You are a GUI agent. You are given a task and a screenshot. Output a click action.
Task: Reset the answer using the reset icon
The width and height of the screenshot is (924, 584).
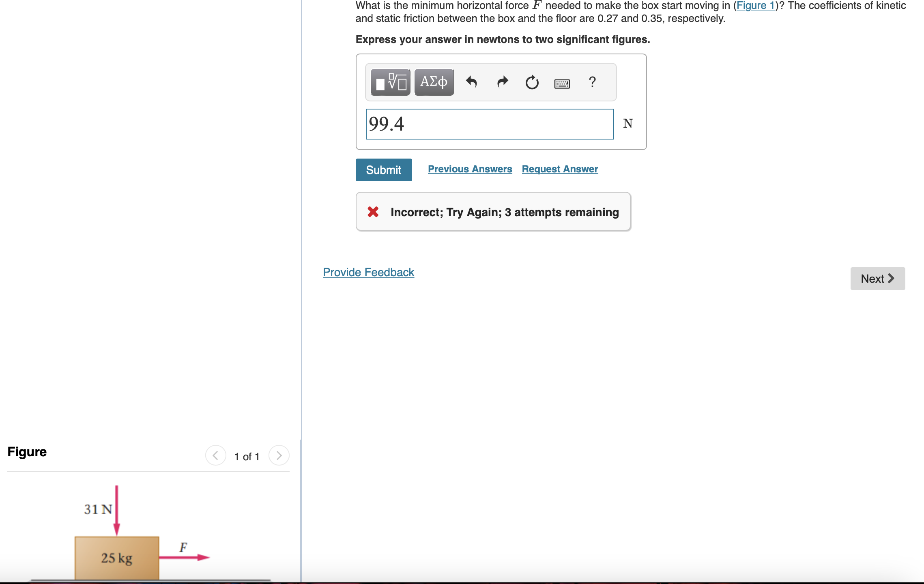pos(532,82)
